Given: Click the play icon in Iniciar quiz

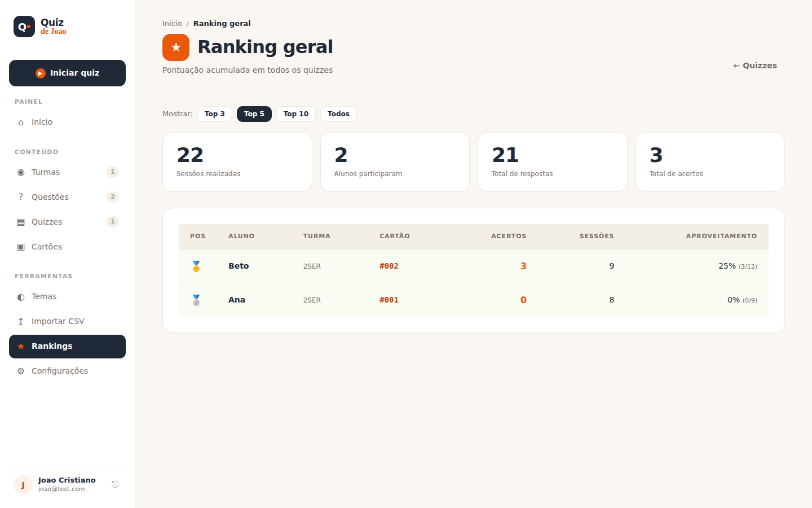Looking at the screenshot, I should pos(41,73).
